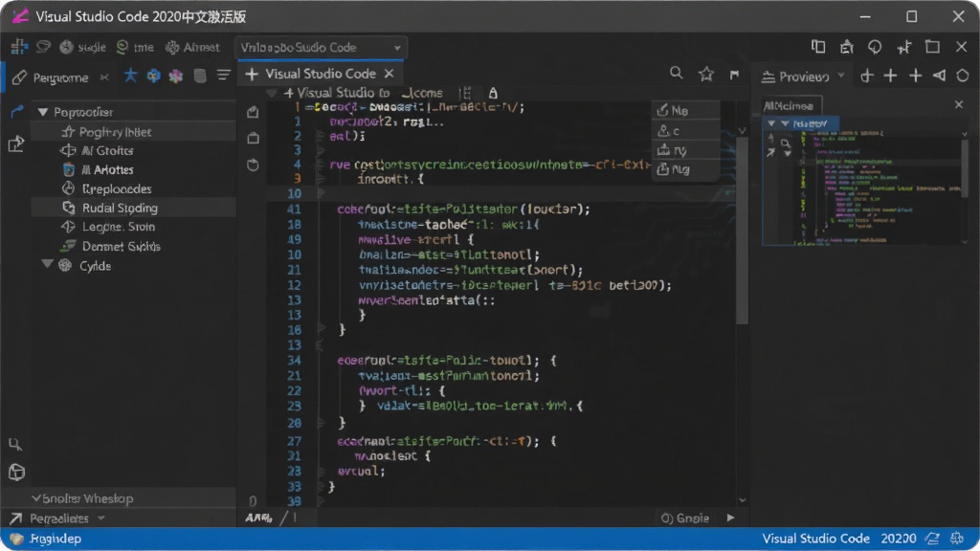Click the small icon above the cube icon
Screen dimensions: 980x551
[x=15, y=444]
